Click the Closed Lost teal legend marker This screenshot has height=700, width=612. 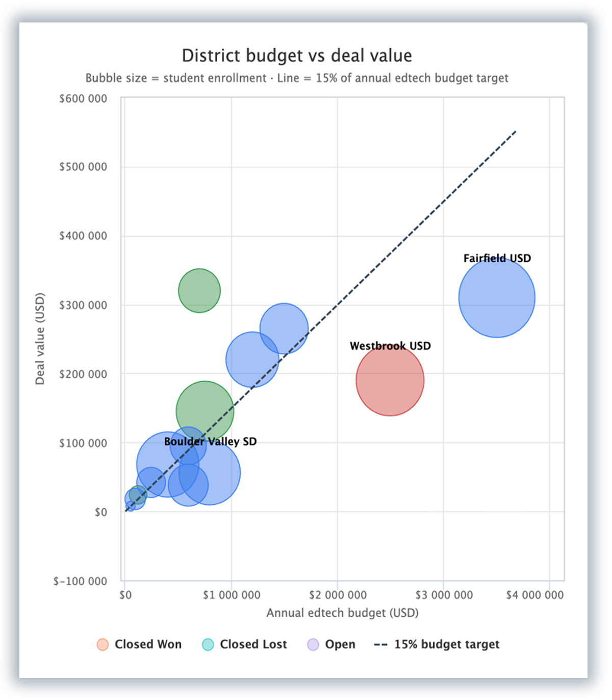pos(208,644)
